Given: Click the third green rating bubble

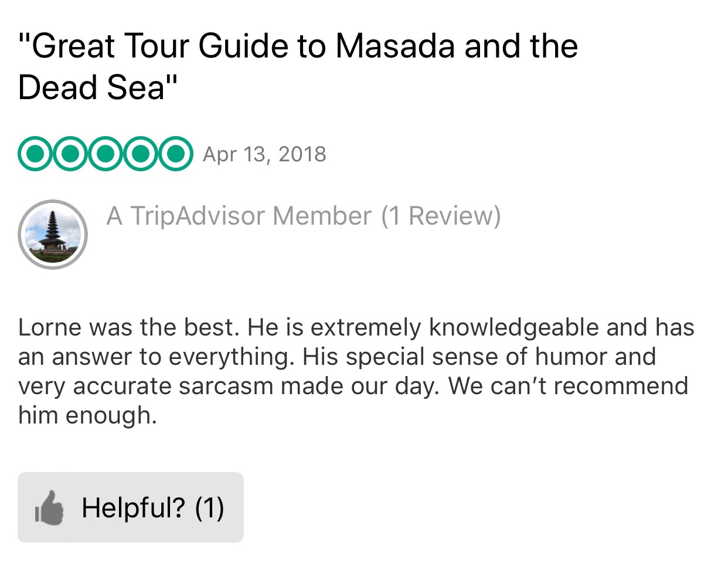Looking at the screenshot, I should coord(106,154).
